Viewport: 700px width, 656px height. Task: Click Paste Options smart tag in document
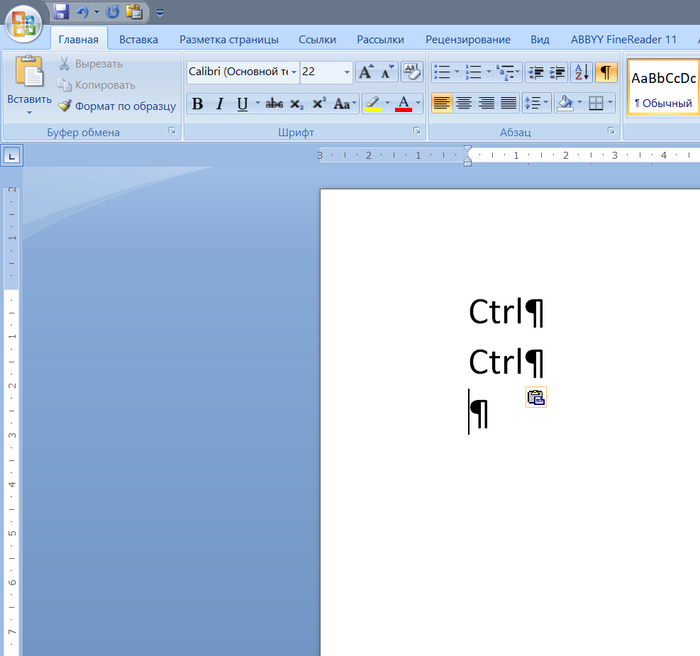[x=536, y=397]
